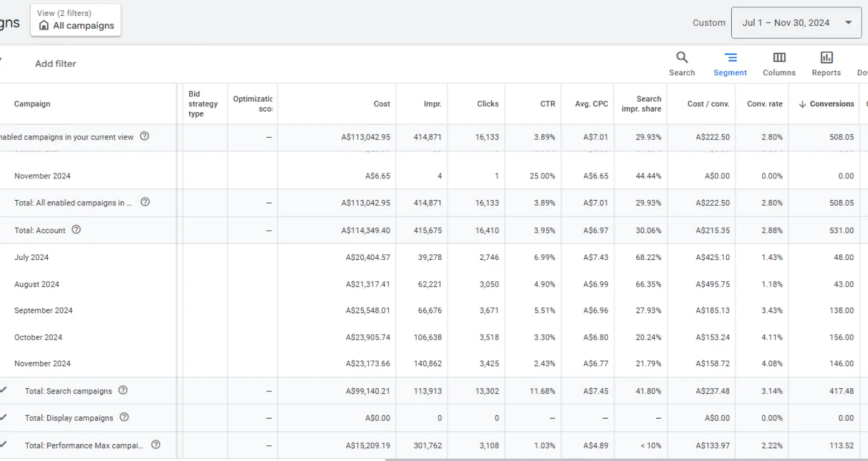Click the 68.22% search impression share value
Screen dimensions: 868x461
point(648,257)
